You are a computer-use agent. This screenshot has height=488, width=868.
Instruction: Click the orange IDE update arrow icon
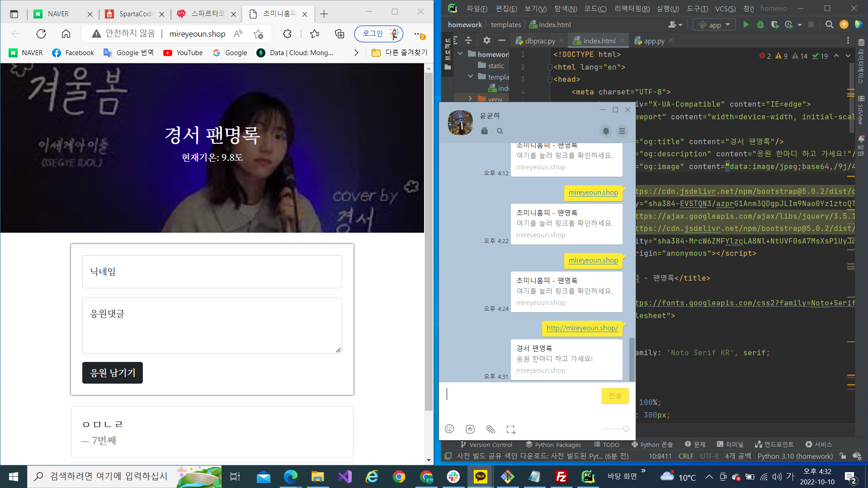(844, 24)
